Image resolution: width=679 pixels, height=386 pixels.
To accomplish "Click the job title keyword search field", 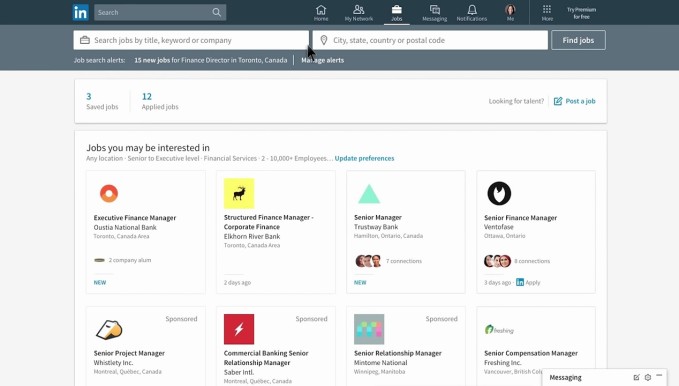I will [191, 40].
